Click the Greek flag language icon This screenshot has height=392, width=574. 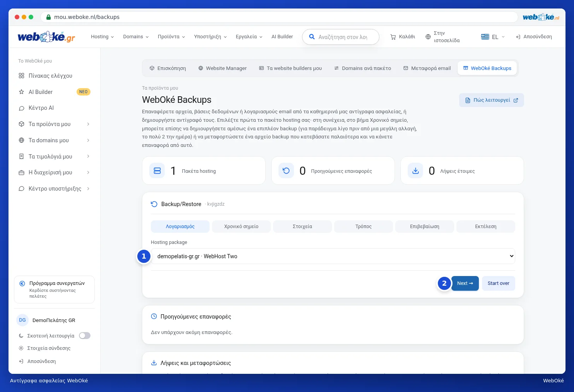(485, 37)
